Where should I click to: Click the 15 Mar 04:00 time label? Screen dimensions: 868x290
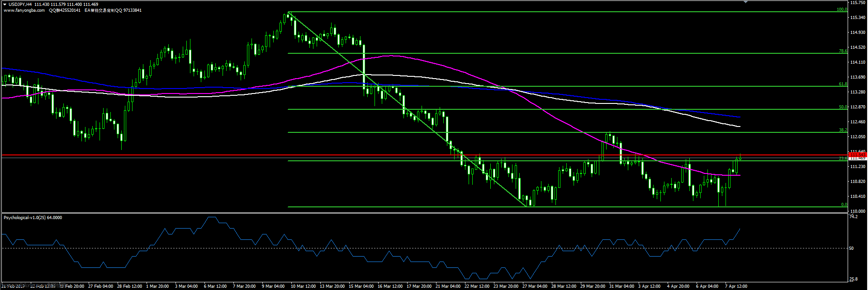(361, 286)
